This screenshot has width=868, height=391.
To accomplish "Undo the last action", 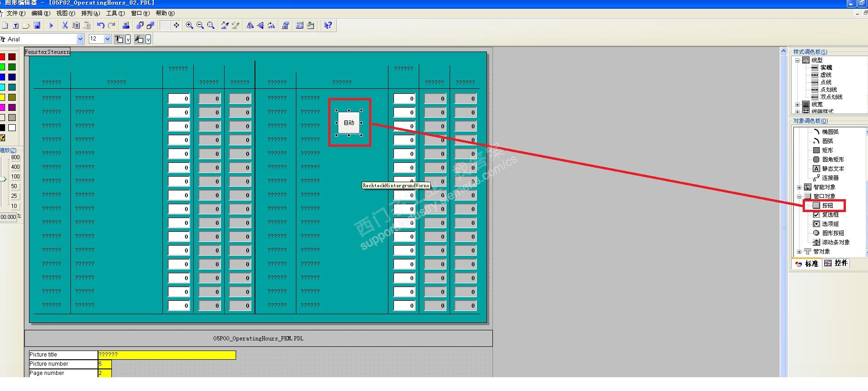I will click(x=100, y=26).
